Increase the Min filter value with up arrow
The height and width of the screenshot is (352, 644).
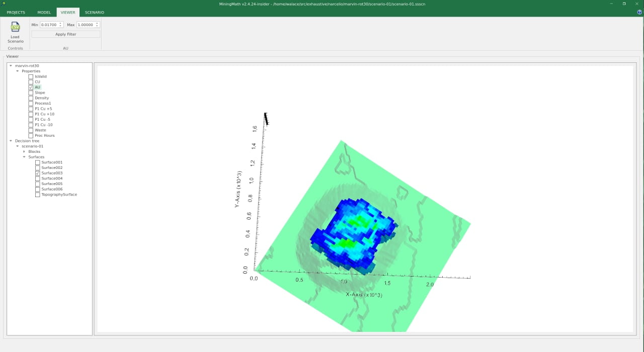coord(61,23)
